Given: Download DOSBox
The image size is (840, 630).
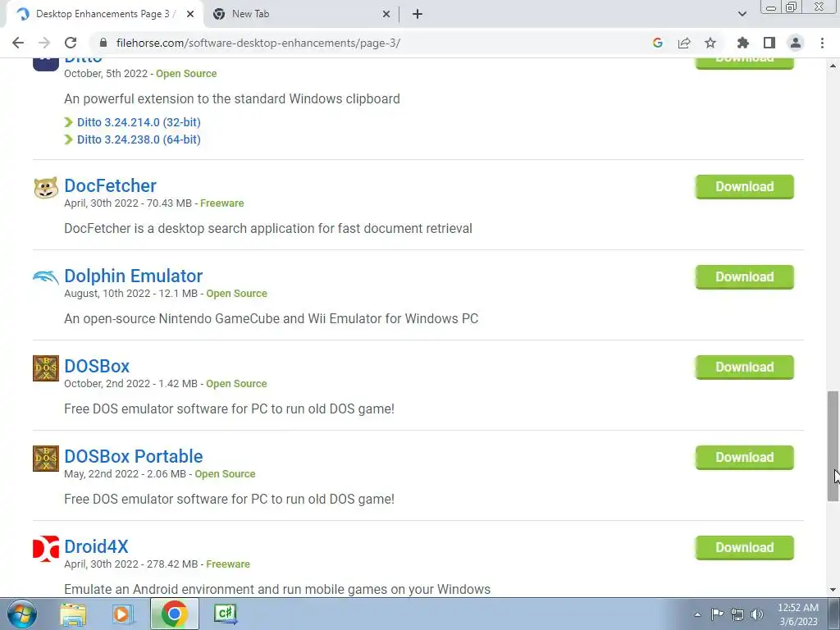Looking at the screenshot, I should coord(745,367).
